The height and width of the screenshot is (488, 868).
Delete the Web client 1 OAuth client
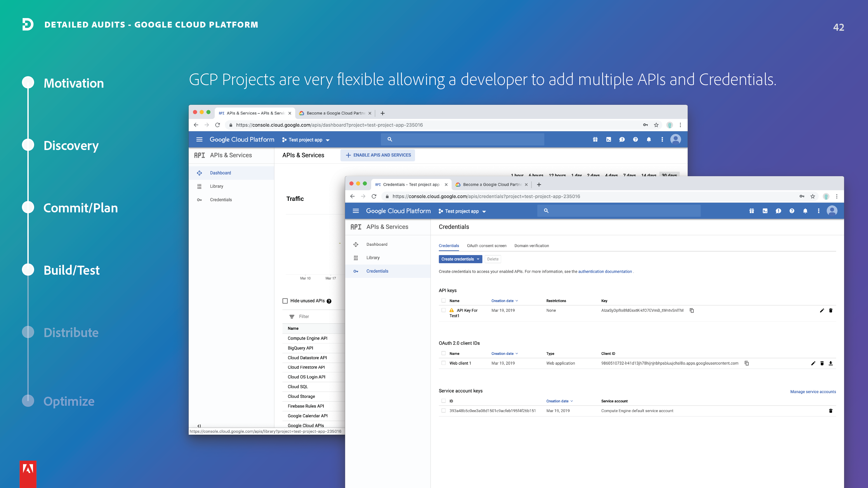tap(822, 363)
